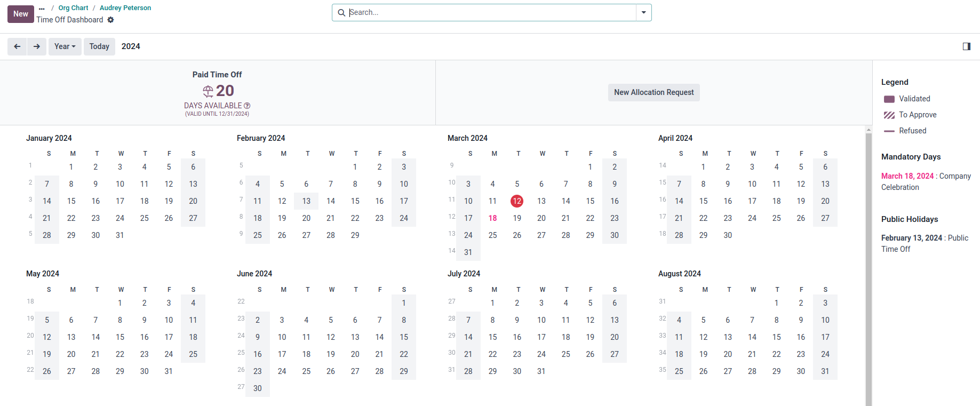Click the To Approve striped legend swatch
980x406 pixels.
pyautogui.click(x=889, y=115)
